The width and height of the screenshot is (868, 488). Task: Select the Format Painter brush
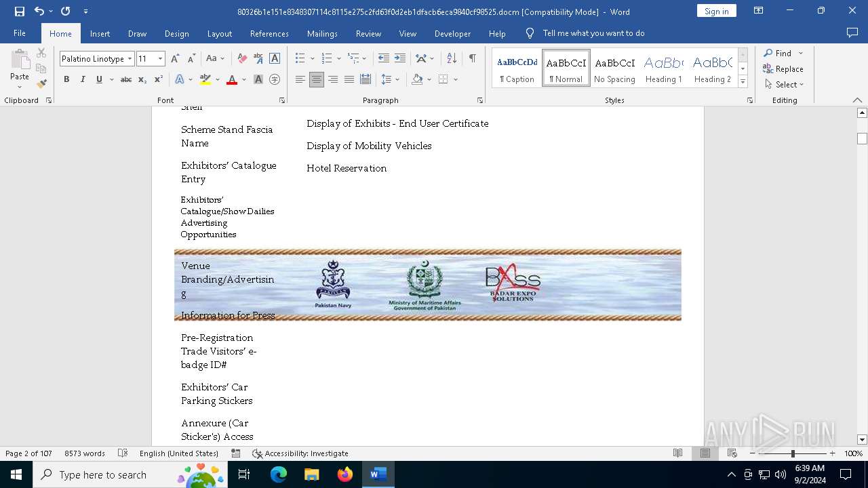41,84
